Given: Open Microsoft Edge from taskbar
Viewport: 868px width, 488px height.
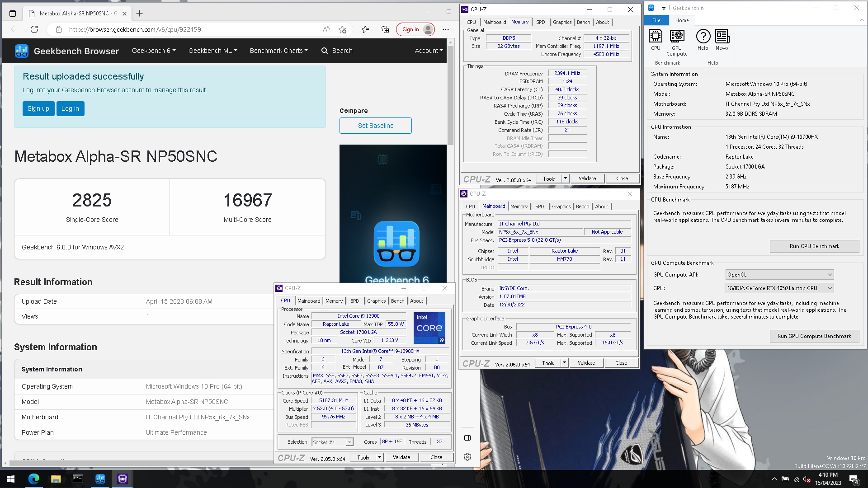Looking at the screenshot, I should [34, 479].
